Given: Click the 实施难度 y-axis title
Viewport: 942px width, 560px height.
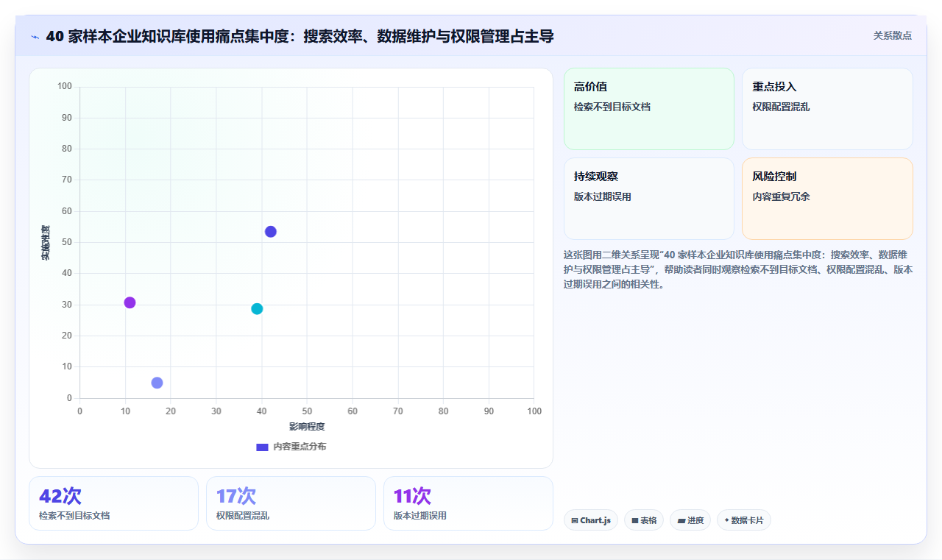Looking at the screenshot, I should click(46, 243).
